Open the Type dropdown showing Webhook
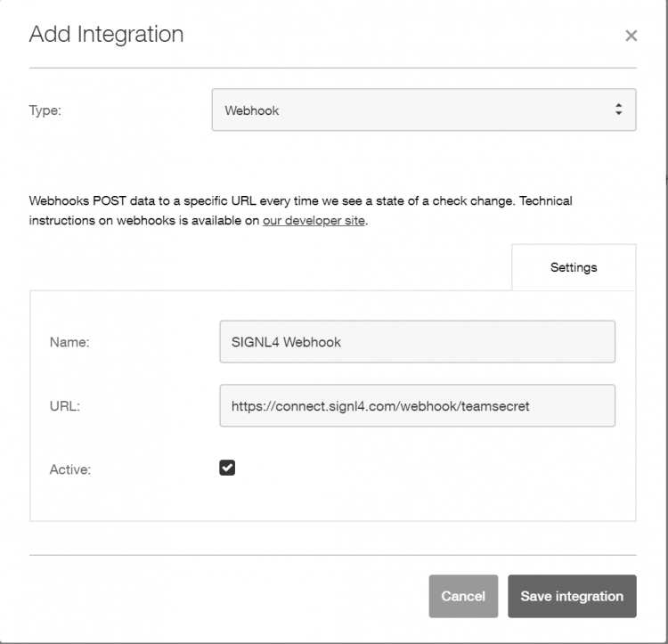The height and width of the screenshot is (644, 668). pos(424,110)
